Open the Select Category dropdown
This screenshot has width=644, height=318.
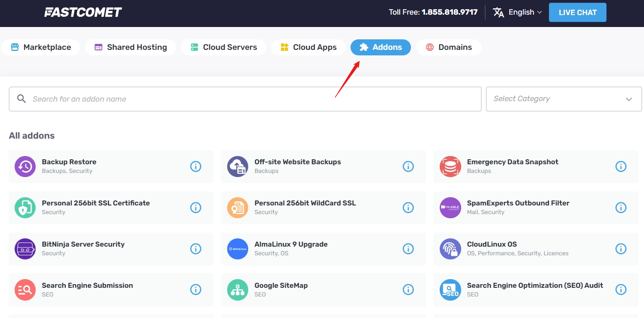pyautogui.click(x=564, y=99)
